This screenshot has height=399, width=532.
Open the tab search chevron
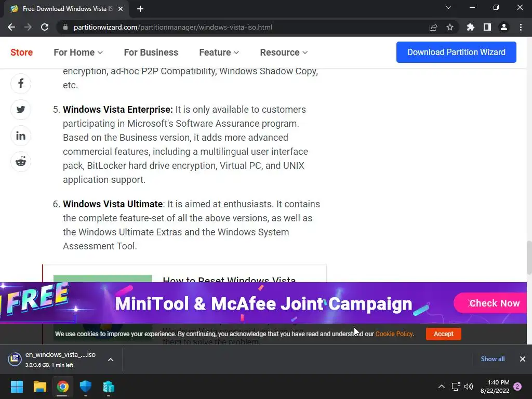[x=448, y=7]
